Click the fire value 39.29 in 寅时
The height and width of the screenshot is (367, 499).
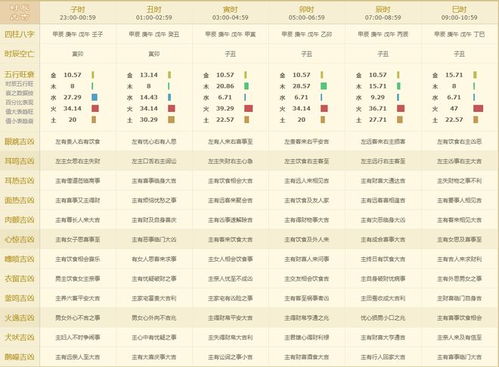tap(225, 108)
